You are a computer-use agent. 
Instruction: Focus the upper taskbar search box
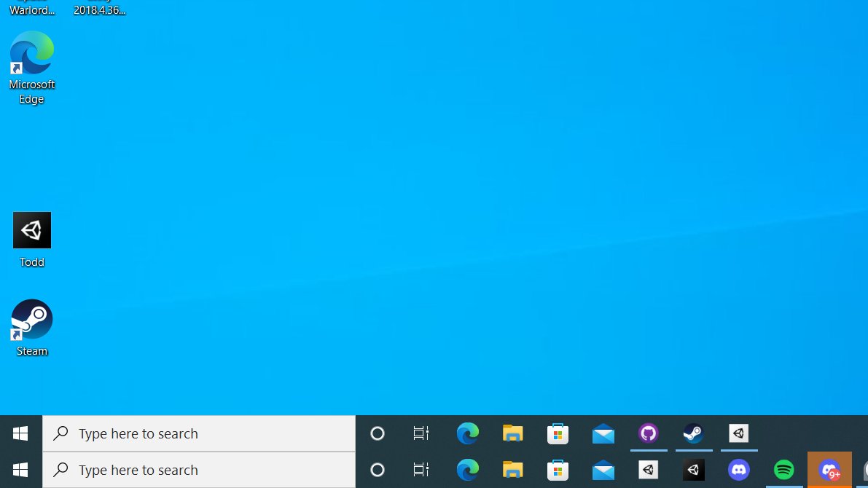[x=199, y=433]
